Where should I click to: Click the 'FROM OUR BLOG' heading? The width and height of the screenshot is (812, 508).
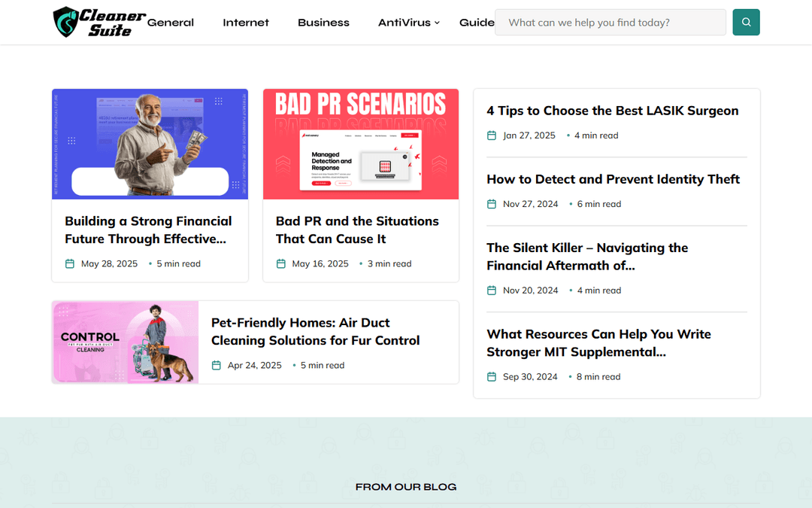tap(406, 487)
